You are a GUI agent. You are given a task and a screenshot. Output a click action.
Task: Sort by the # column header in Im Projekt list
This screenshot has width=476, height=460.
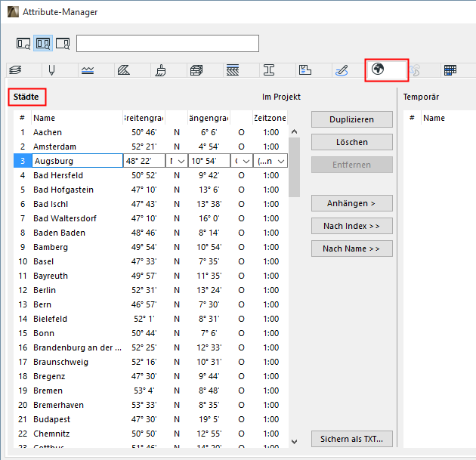coord(22,118)
